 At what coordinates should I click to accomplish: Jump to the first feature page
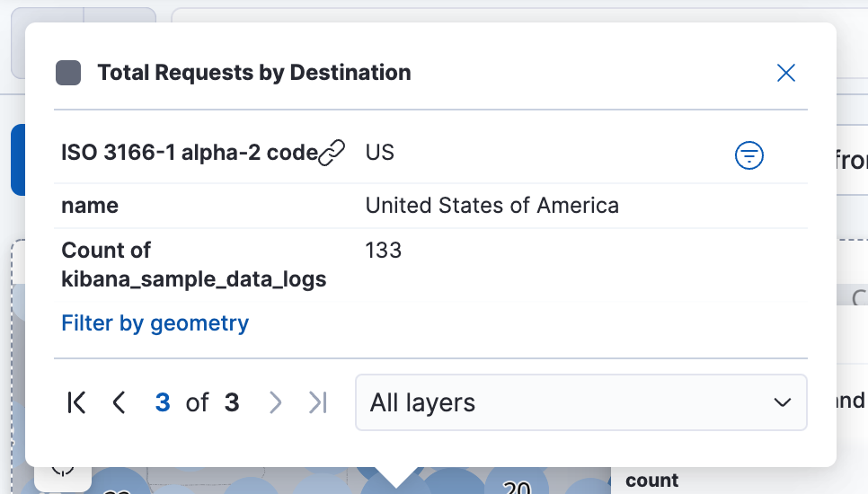(77, 403)
